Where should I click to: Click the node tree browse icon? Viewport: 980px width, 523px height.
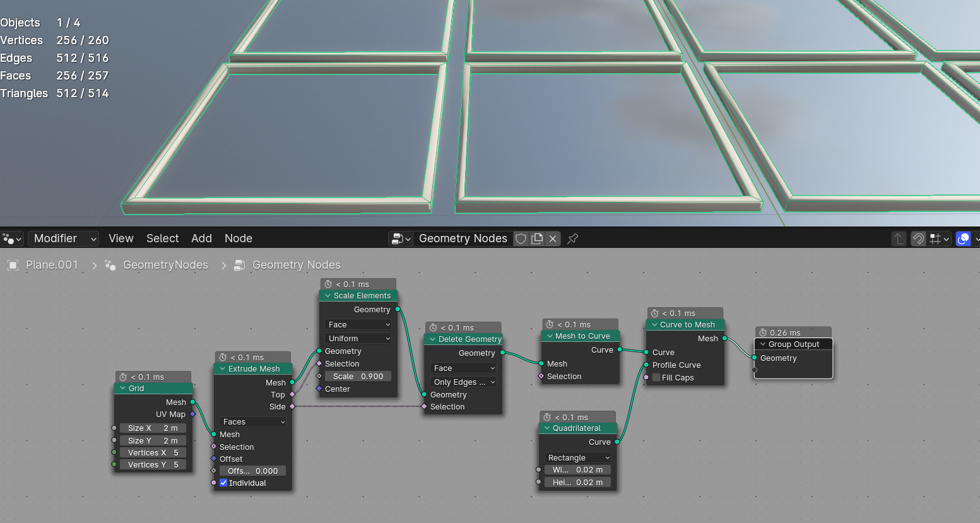tap(401, 238)
